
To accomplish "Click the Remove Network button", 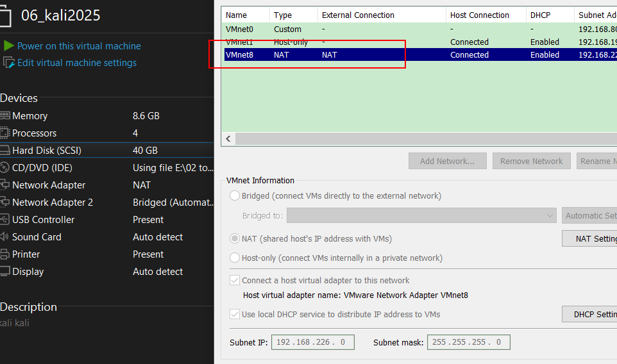I will click(531, 161).
